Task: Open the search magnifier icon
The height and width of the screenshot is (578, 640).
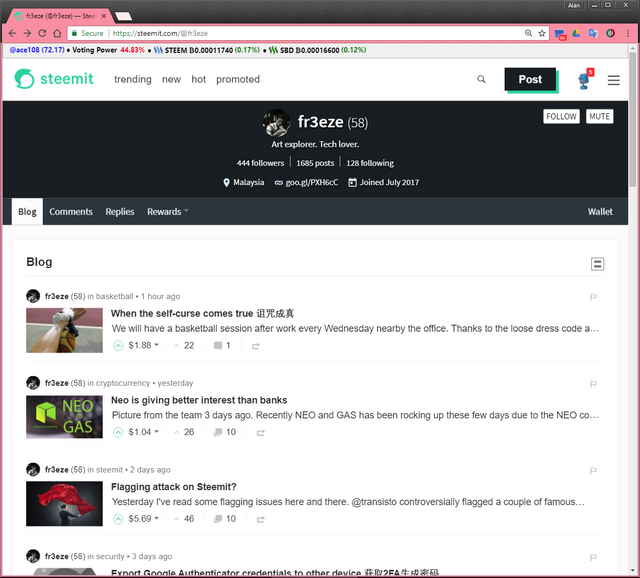Action: tap(481, 79)
